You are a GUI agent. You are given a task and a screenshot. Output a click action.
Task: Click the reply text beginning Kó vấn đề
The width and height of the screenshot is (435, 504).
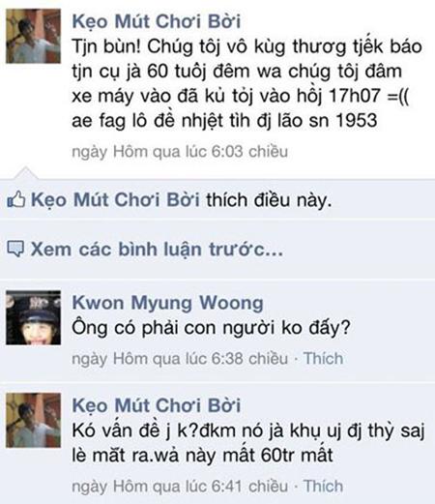248,443
